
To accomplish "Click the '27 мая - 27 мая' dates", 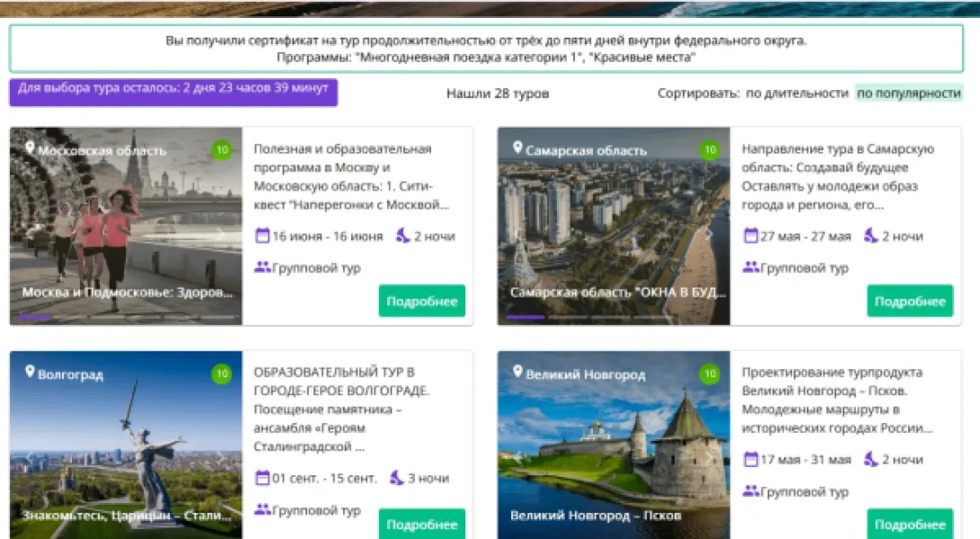I will click(806, 236).
